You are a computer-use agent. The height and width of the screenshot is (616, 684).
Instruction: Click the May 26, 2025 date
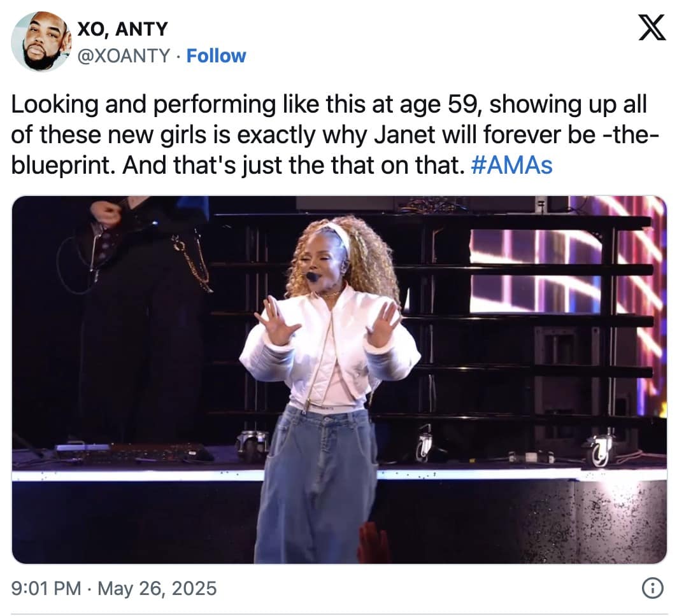157,588
